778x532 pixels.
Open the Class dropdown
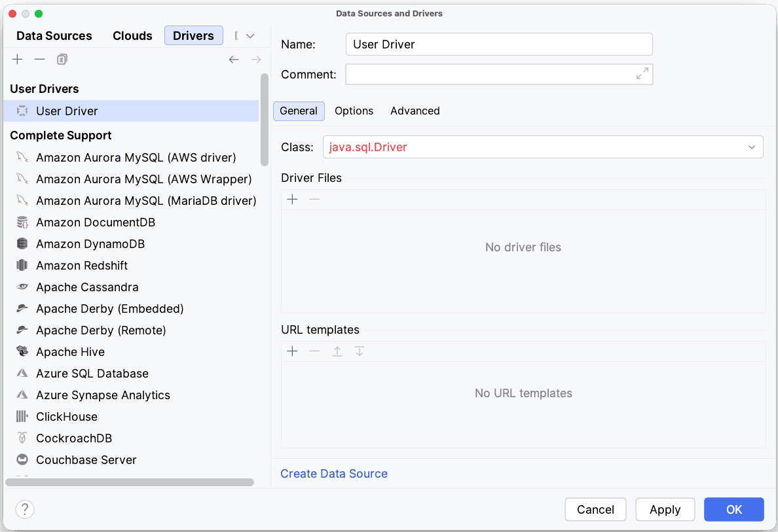pos(751,147)
